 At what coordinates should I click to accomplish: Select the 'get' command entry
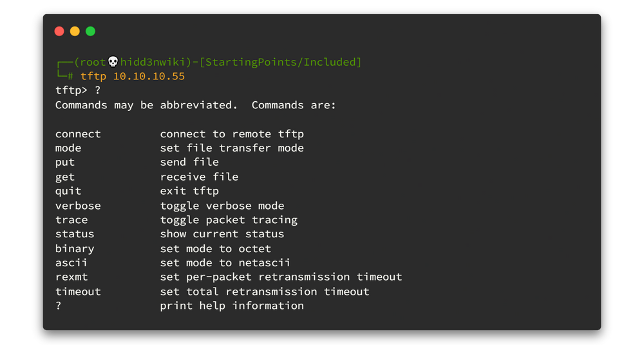(65, 177)
